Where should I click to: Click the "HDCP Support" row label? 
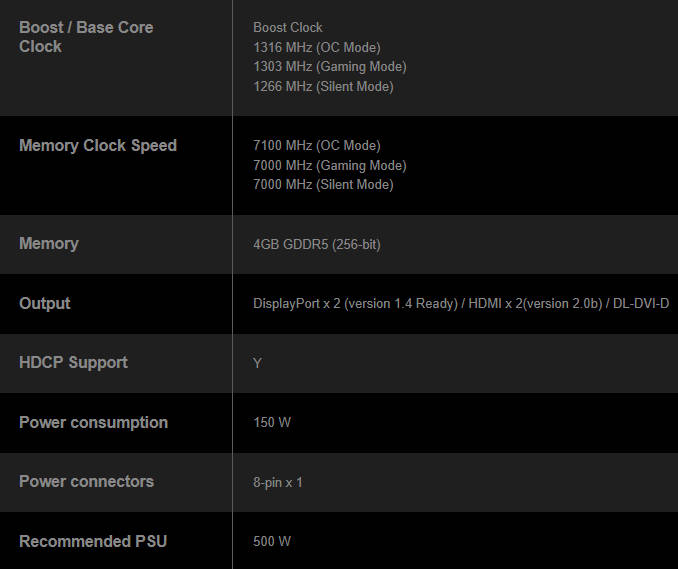tap(73, 362)
